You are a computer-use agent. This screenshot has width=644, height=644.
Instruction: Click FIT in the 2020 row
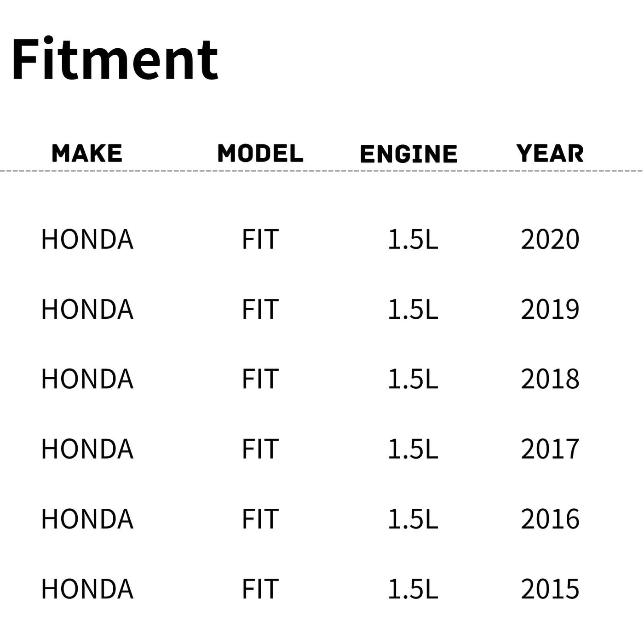[x=260, y=240]
